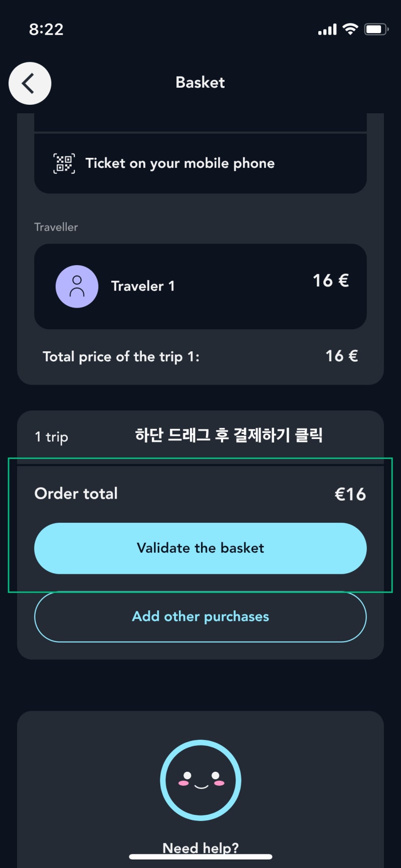Tap the Total price of the trip 1 line
Viewport: 401px width, 868px height.
tap(200, 356)
